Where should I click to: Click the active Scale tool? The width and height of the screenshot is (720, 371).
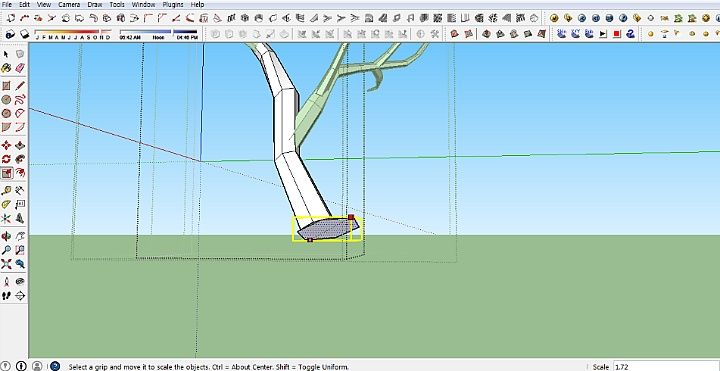(6, 173)
